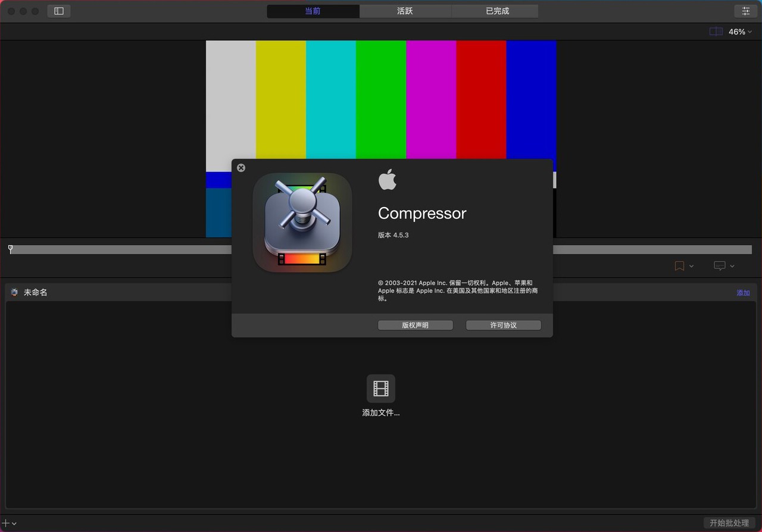The image size is (762, 532).
Task: Switch to the 已完成 tab
Action: pos(497,11)
